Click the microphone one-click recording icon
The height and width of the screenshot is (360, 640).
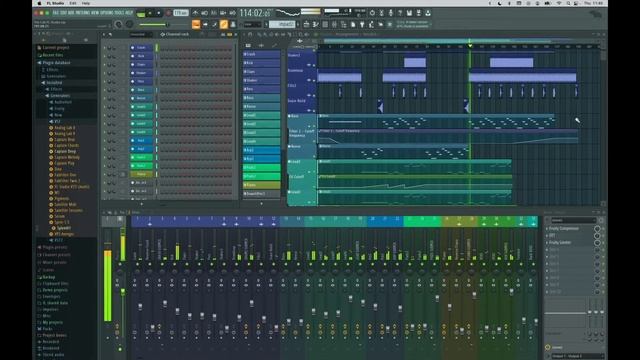pos(391,13)
